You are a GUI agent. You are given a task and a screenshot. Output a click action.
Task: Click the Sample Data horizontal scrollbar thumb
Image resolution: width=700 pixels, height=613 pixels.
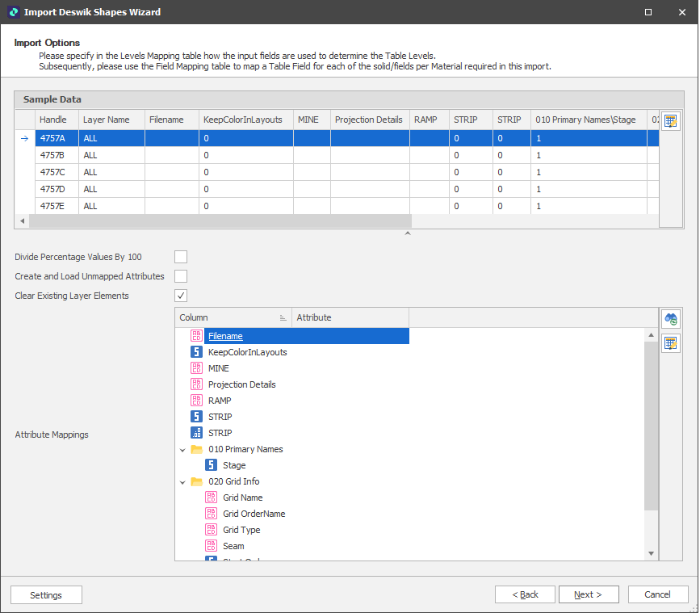[x=218, y=221]
